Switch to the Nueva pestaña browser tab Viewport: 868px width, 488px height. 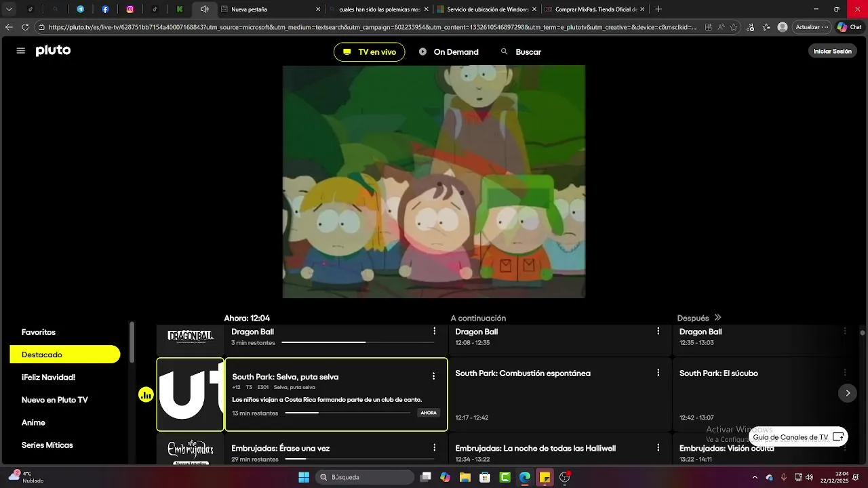click(x=271, y=9)
